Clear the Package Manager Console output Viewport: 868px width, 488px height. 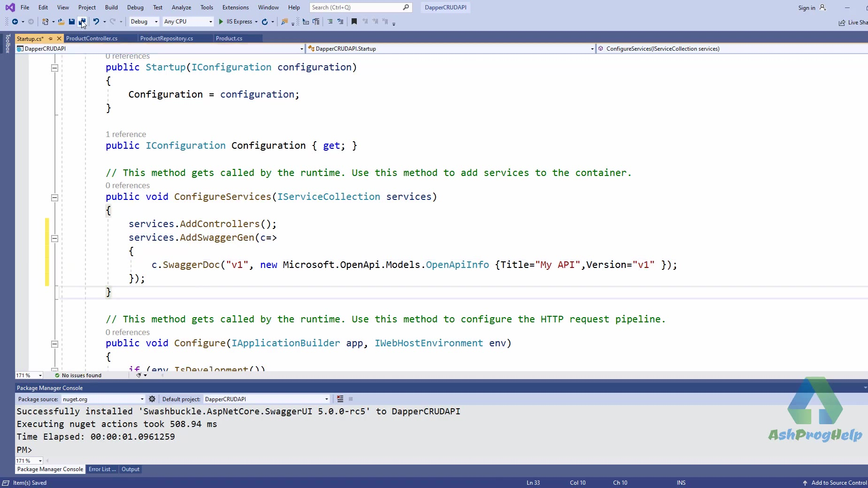coord(340,399)
